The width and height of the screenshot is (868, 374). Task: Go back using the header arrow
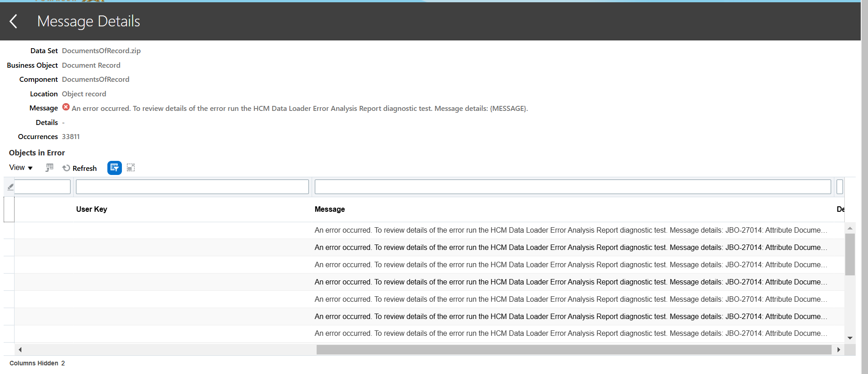(x=14, y=21)
